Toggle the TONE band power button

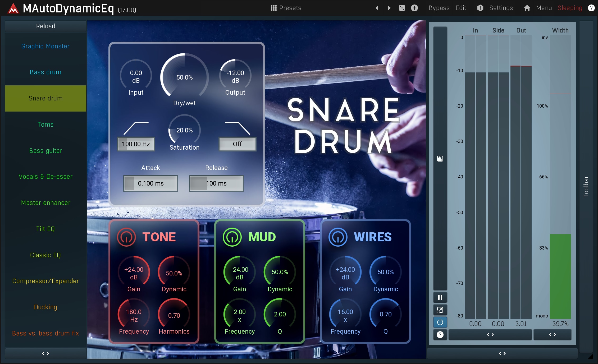(x=126, y=237)
